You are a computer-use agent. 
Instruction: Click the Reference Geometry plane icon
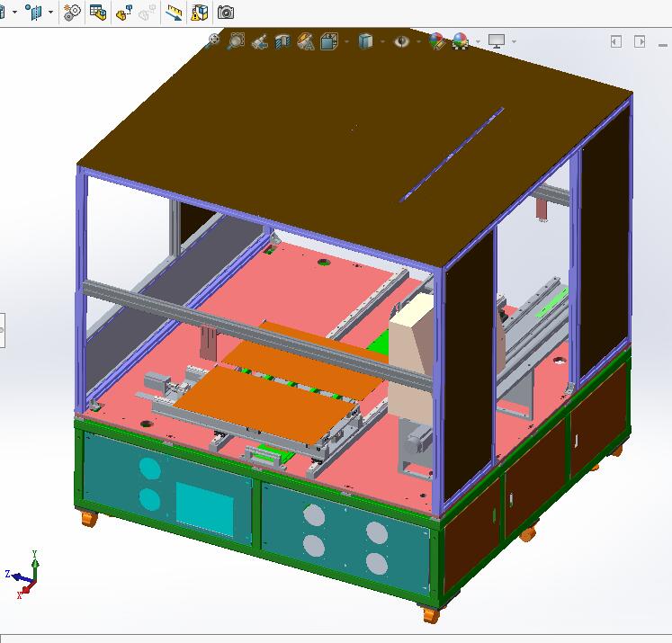pos(34,12)
